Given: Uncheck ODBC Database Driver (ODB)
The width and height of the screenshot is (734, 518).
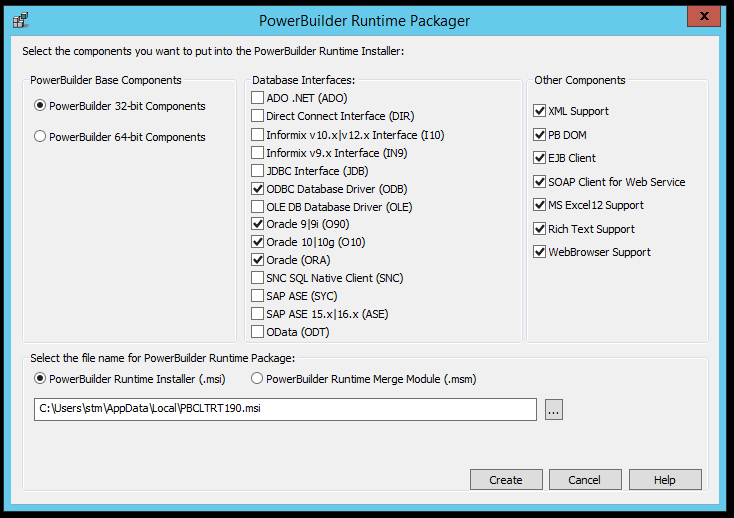Looking at the screenshot, I should coord(258,189).
